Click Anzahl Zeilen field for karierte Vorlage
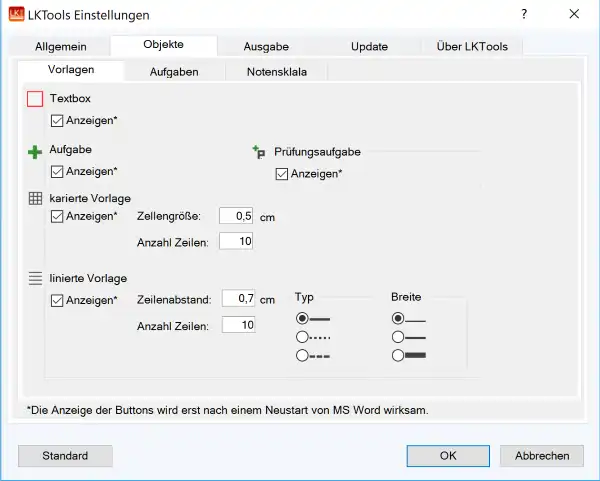This screenshot has height=481, width=600. 236,241
